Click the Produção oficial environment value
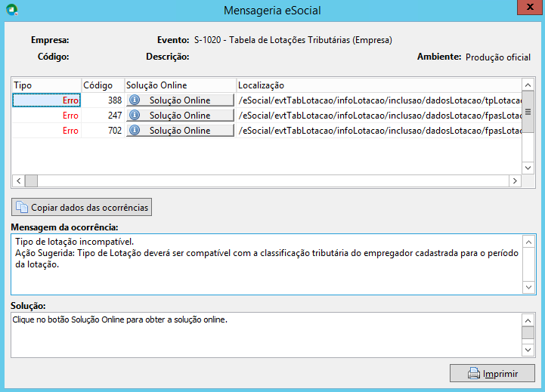The image size is (545, 392). [x=498, y=57]
